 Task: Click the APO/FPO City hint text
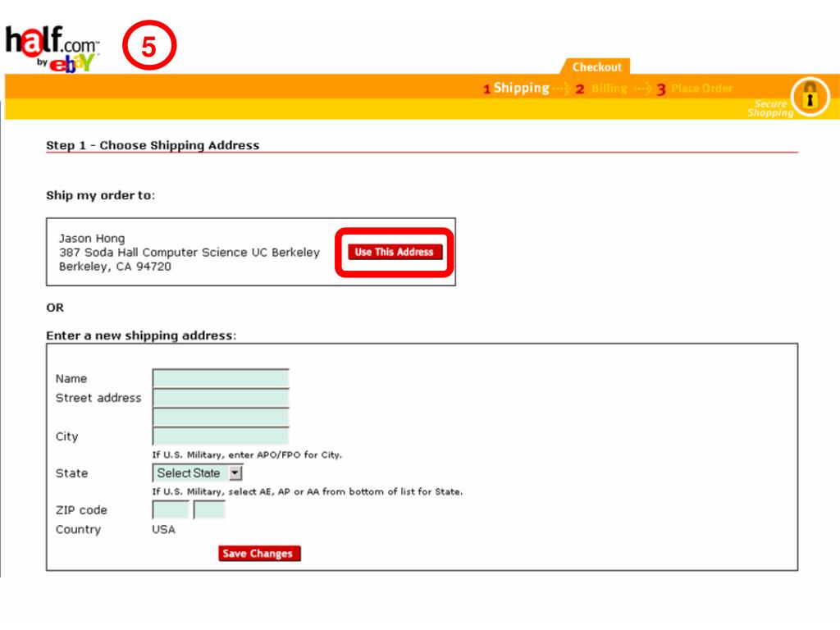(x=247, y=454)
